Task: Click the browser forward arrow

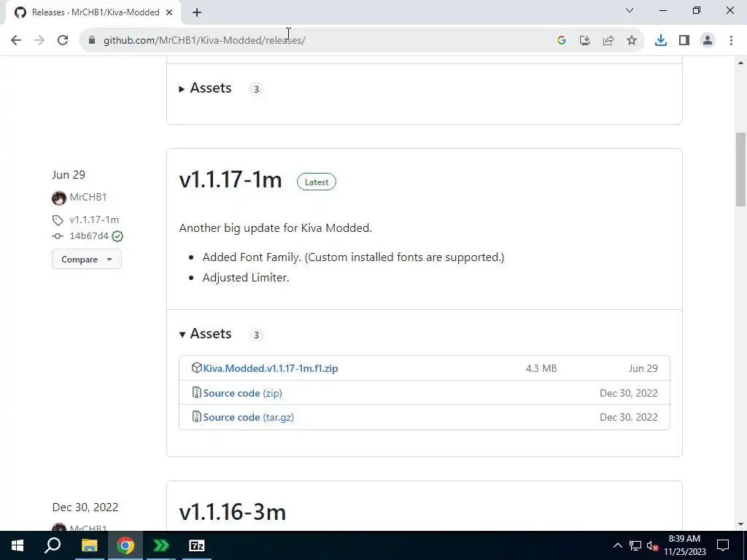Action: point(39,41)
